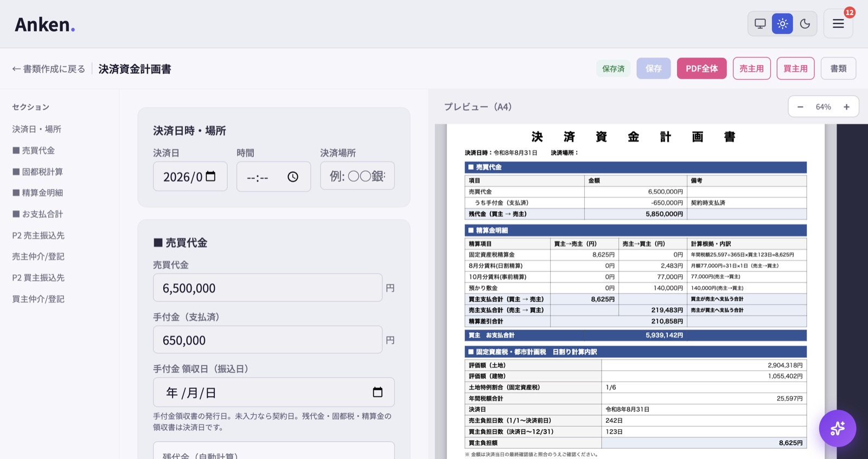The width and height of the screenshot is (868, 459).
Task: Click the 固定資産税精算金 row label
Action: coord(492,255)
